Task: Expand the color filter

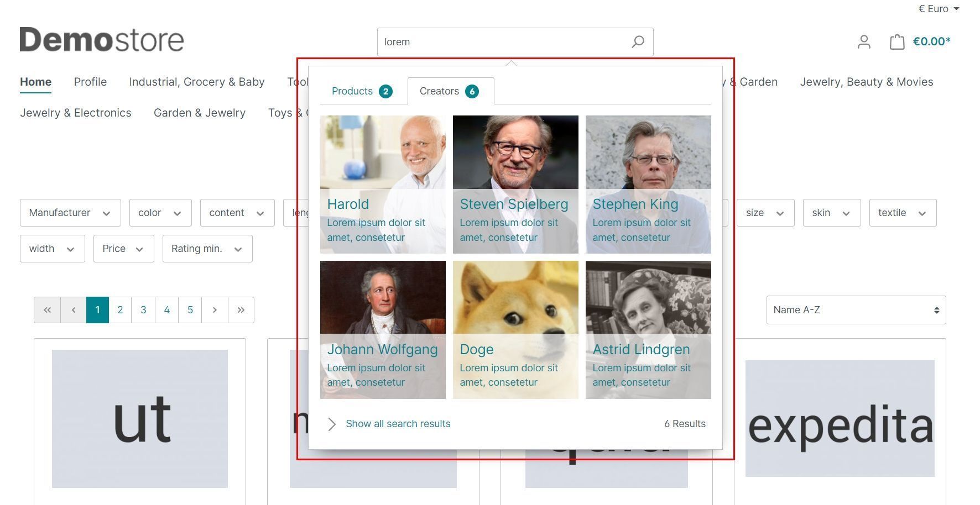Action: (x=160, y=213)
